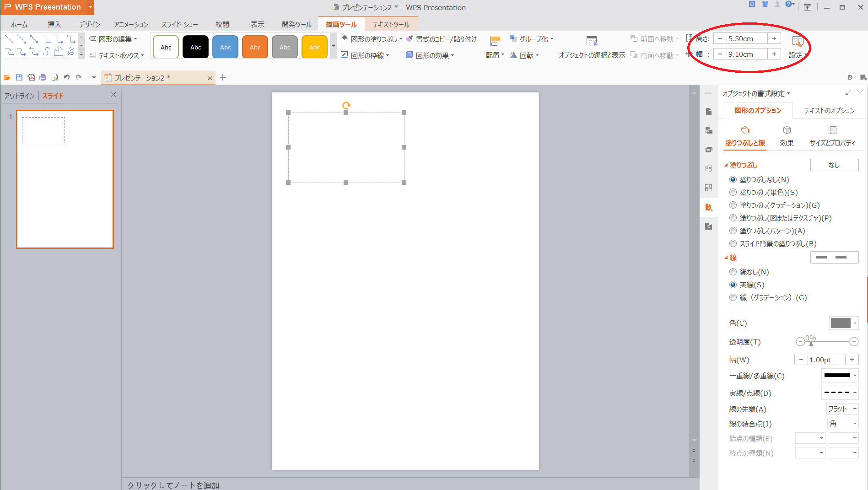
Task: Click 図形の編集 edit shape tool
Action: [x=113, y=39]
